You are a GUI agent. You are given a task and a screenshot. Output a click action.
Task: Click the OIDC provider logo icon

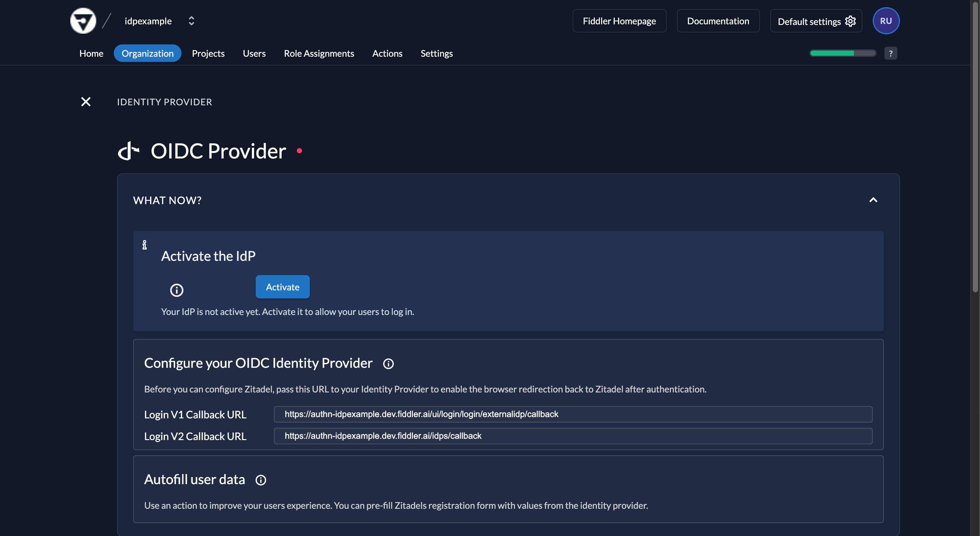click(x=129, y=151)
